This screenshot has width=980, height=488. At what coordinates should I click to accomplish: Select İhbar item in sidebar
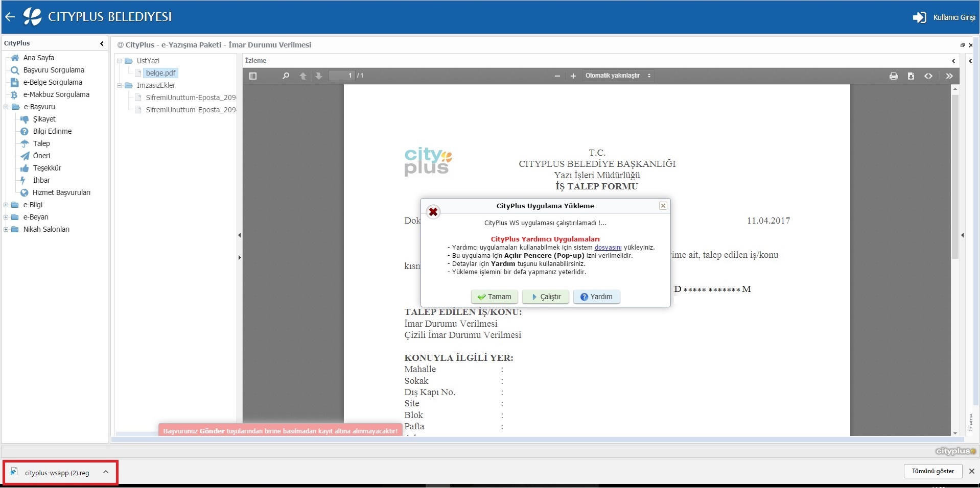click(41, 180)
